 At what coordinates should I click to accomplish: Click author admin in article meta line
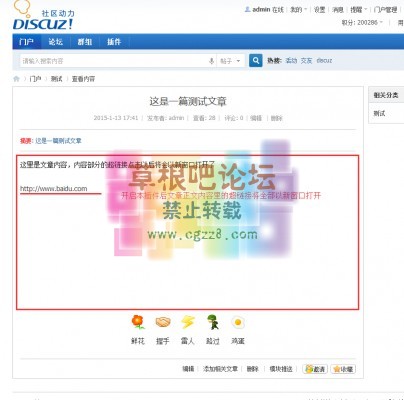[176, 118]
